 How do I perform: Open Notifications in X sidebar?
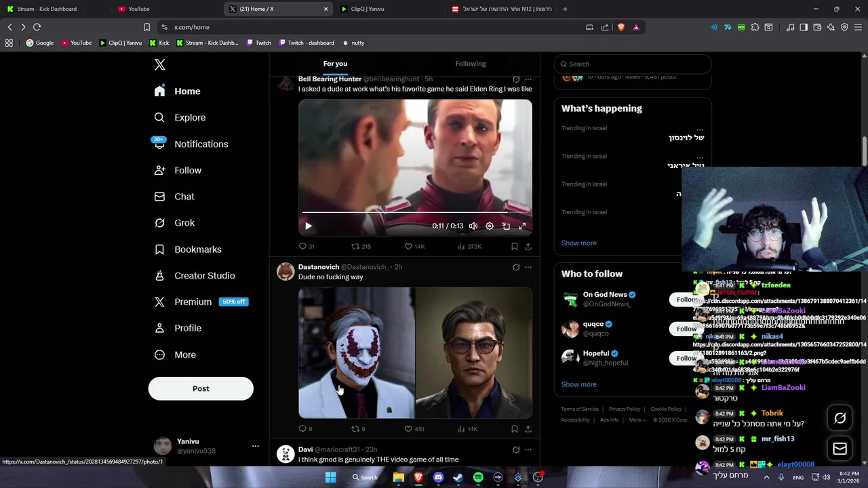(x=191, y=144)
